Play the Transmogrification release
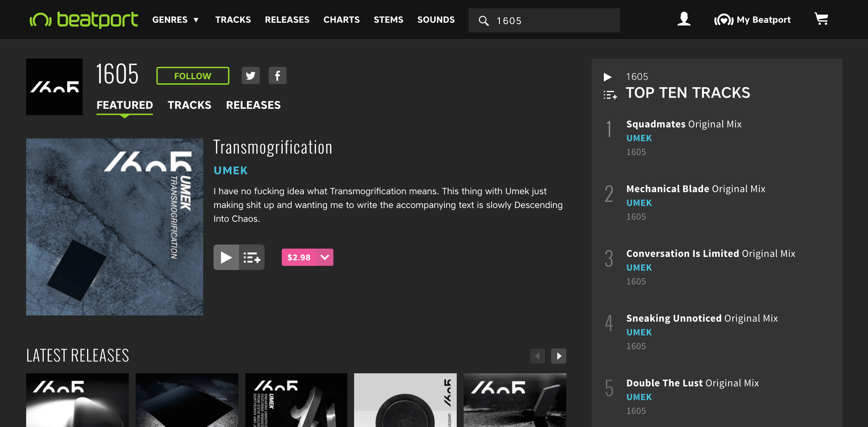 click(226, 257)
